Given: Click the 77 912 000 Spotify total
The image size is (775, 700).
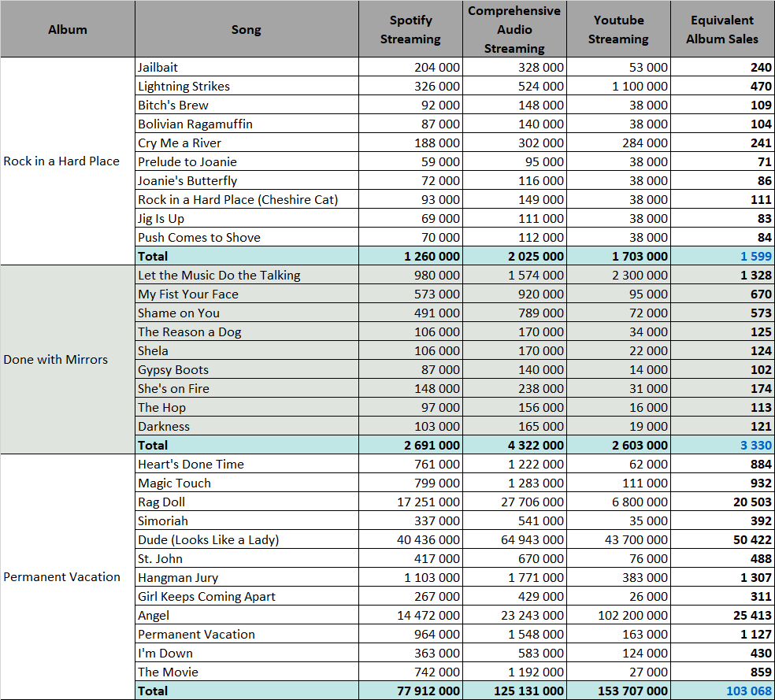Looking at the screenshot, I should [x=410, y=691].
